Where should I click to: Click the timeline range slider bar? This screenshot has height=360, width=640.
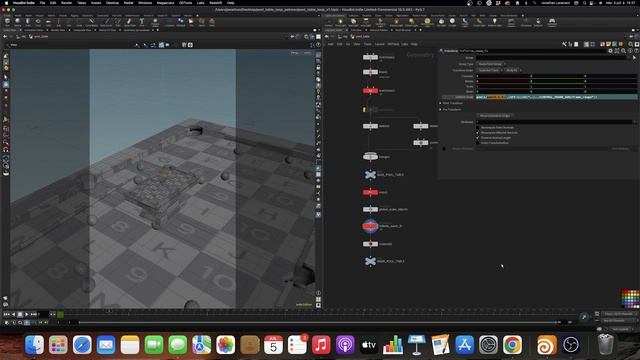(319, 322)
